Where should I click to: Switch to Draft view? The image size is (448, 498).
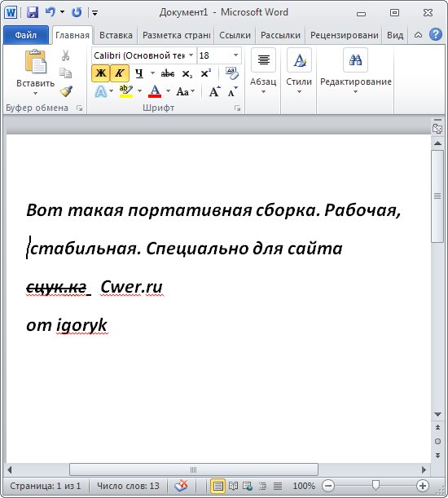[278, 486]
